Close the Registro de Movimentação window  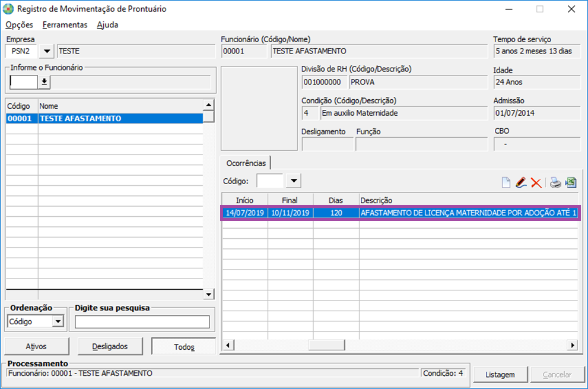571,9
